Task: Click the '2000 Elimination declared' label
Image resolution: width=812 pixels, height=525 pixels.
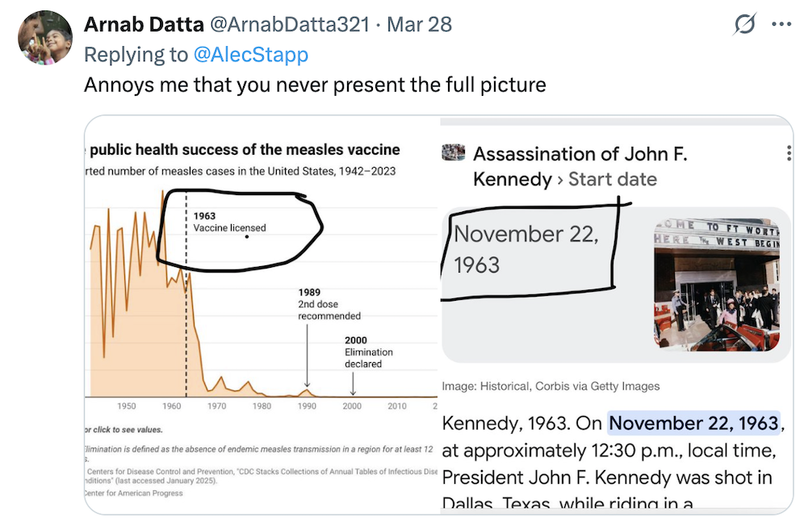Action: click(x=368, y=352)
